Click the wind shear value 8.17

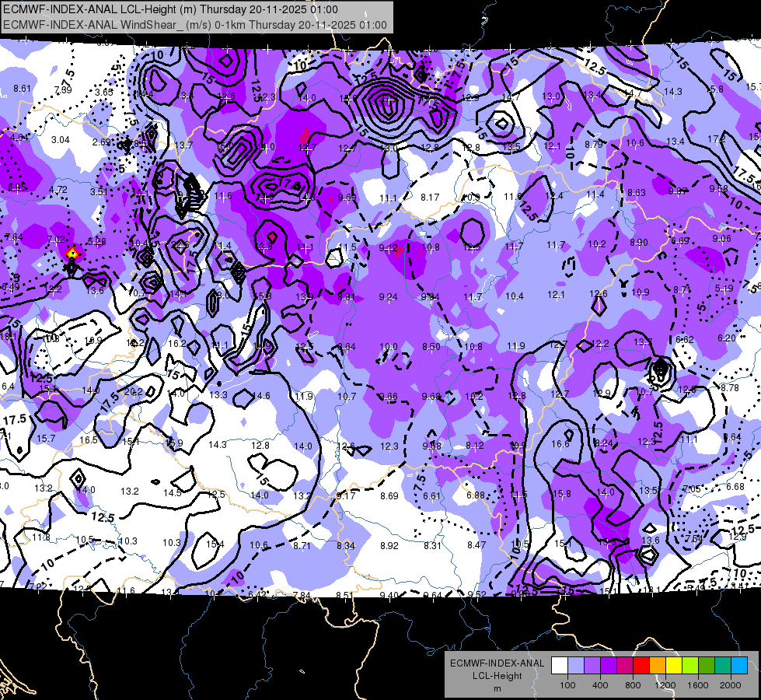point(430,198)
